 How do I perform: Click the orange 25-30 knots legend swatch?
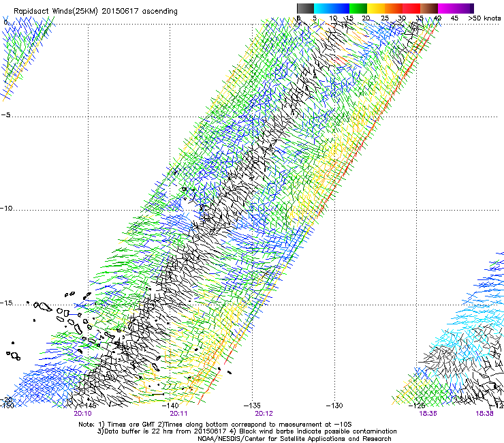pos(394,8)
